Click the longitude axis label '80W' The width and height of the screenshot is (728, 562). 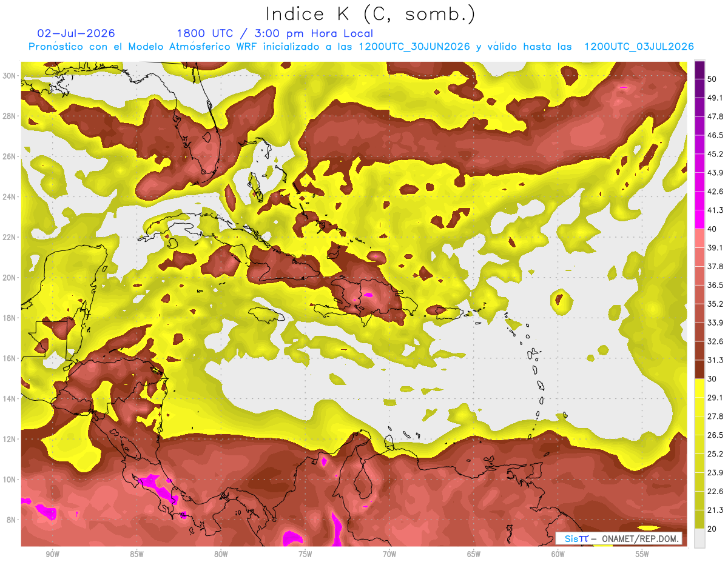point(221,554)
